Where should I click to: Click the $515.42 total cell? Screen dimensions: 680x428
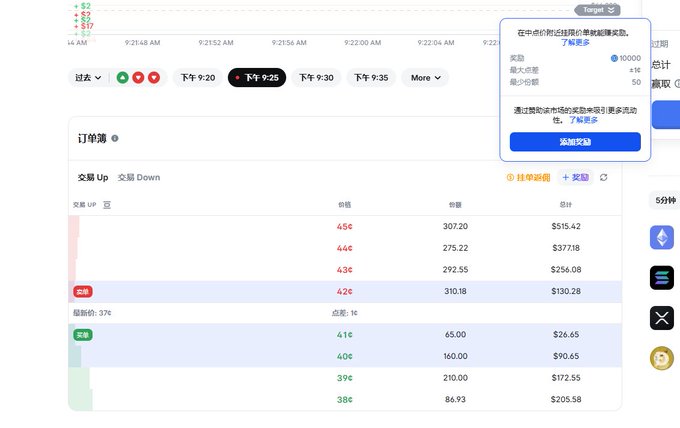tap(566, 226)
